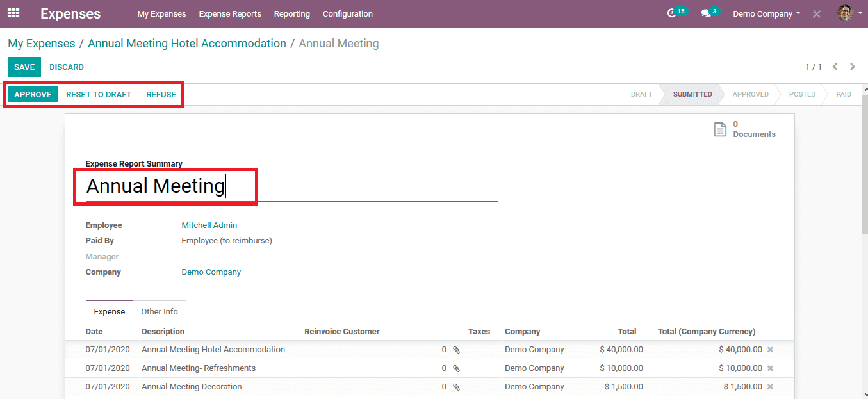Click attachment paperclip for Hotel Accommodation row
This screenshot has width=868, height=399.
coord(456,350)
